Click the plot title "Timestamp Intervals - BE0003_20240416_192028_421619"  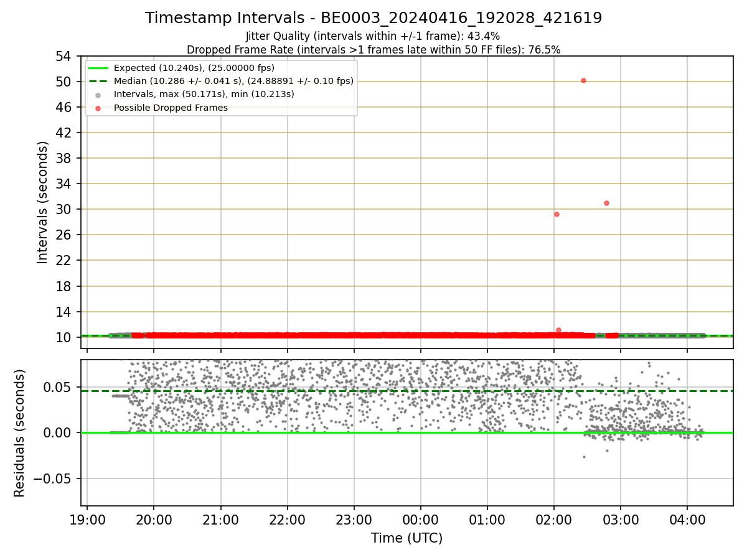click(x=374, y=18)
